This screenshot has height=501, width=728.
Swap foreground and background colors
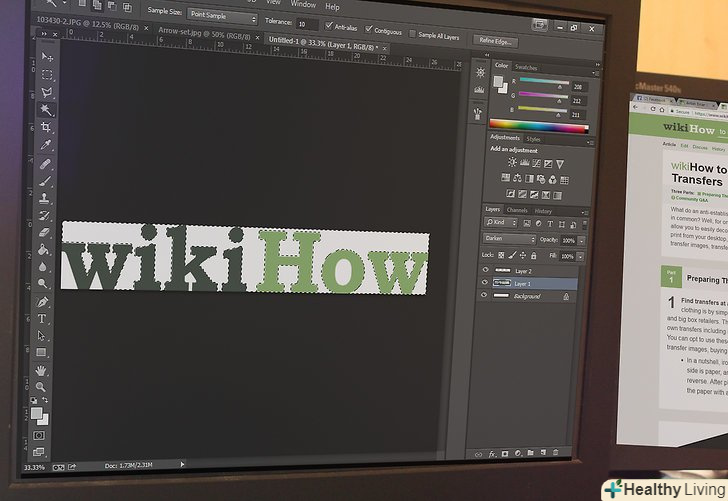45,399
